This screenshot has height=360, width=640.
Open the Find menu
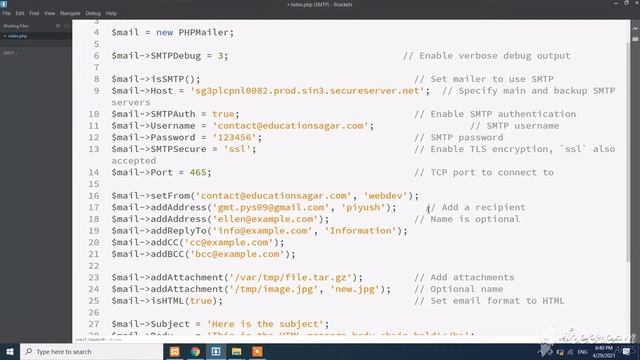click(x=34, y=13)
